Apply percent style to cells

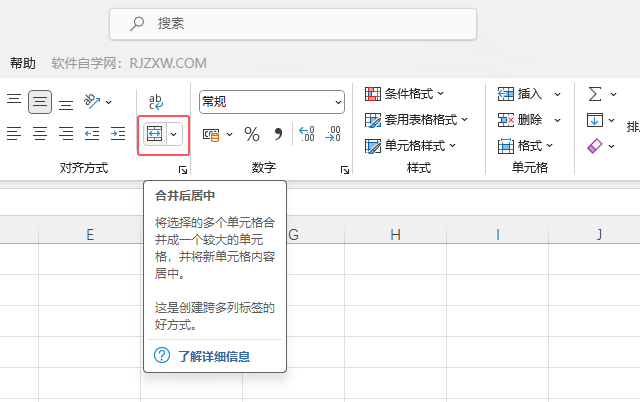tap(252, 134)
